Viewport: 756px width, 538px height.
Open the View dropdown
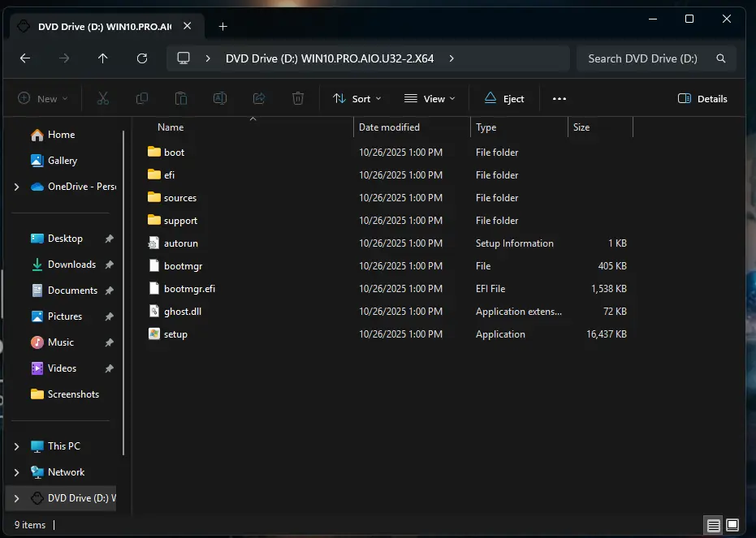(430, 99)
